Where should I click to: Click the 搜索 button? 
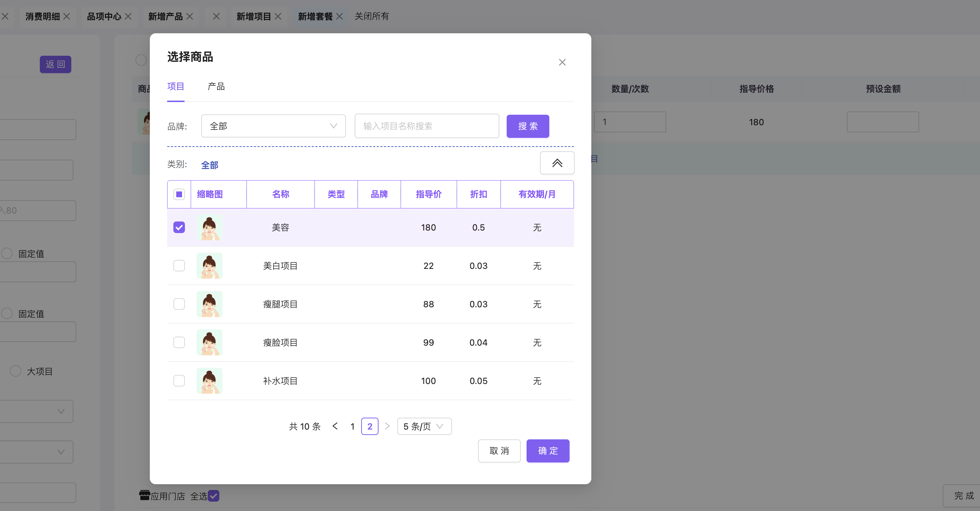coord(527,126)
